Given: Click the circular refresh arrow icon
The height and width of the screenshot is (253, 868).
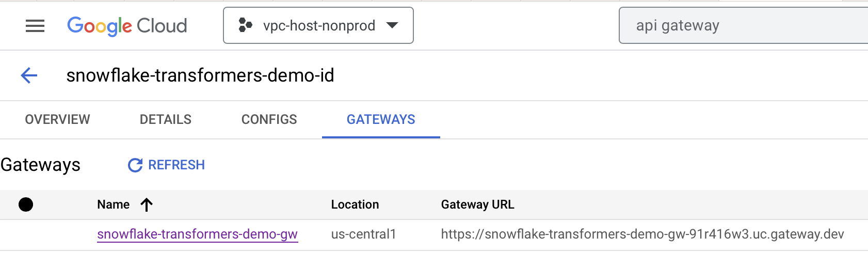Looking at the screenshot, I should click(135, 165).
